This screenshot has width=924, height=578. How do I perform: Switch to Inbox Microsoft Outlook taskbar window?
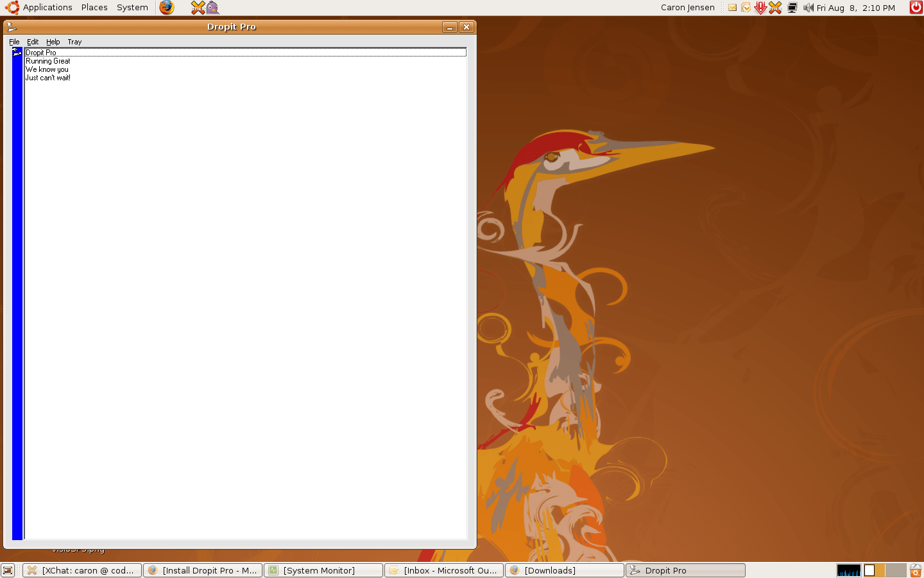444,570
